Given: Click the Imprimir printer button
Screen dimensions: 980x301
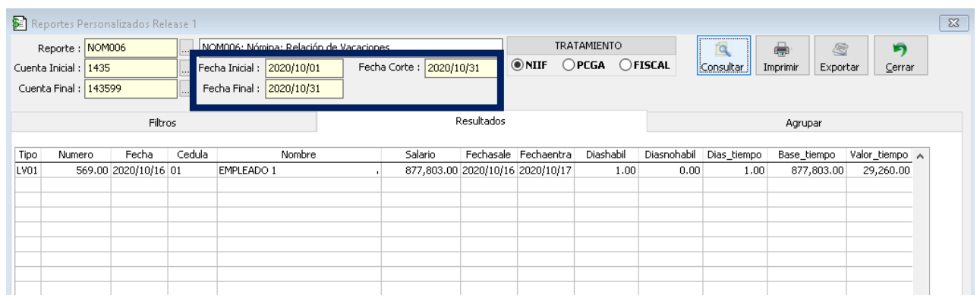Looking at the screenshot, I should (782, 56).
